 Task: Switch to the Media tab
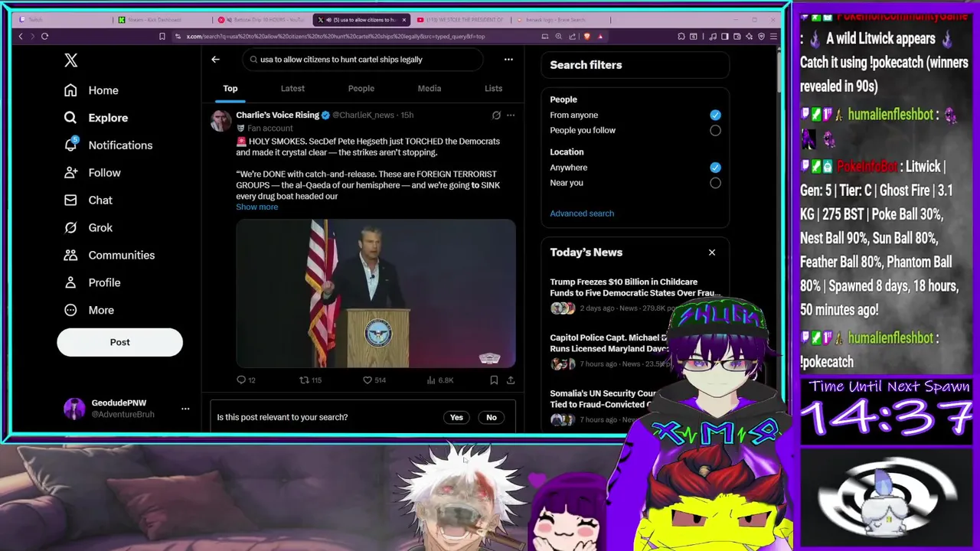tap(430, 89)
